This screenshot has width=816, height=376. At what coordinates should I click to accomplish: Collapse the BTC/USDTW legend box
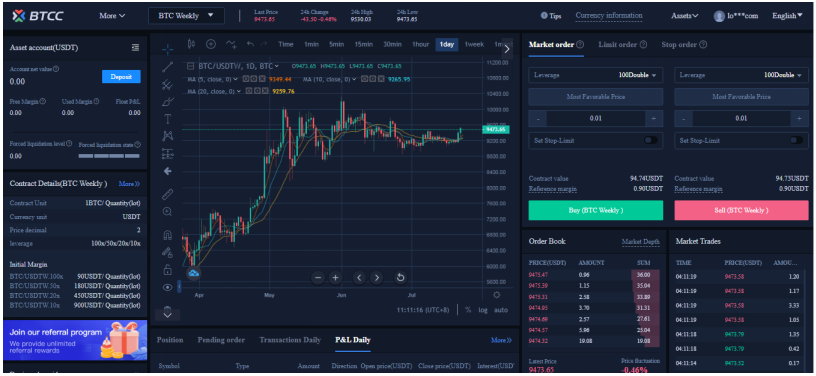click(x=190, y=66)
